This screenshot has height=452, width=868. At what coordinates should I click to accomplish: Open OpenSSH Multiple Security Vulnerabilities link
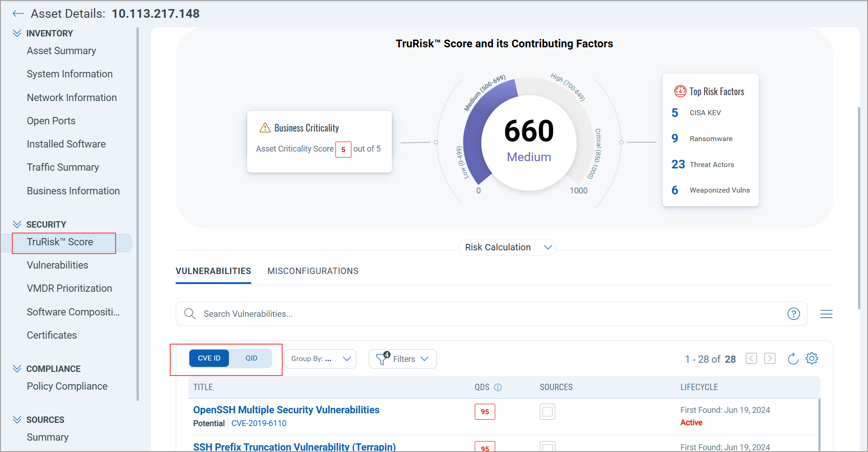[286, 410]
